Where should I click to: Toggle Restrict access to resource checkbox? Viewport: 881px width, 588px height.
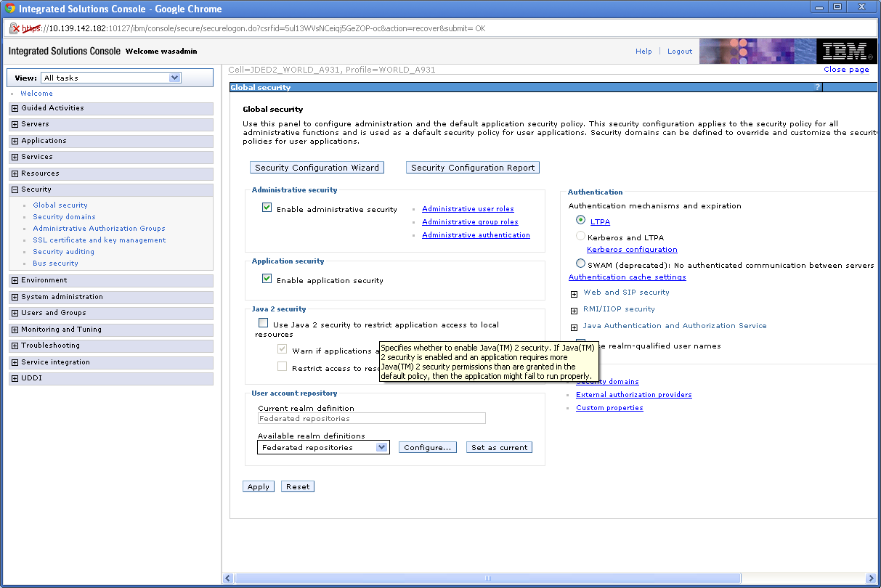tap(283, 367)
